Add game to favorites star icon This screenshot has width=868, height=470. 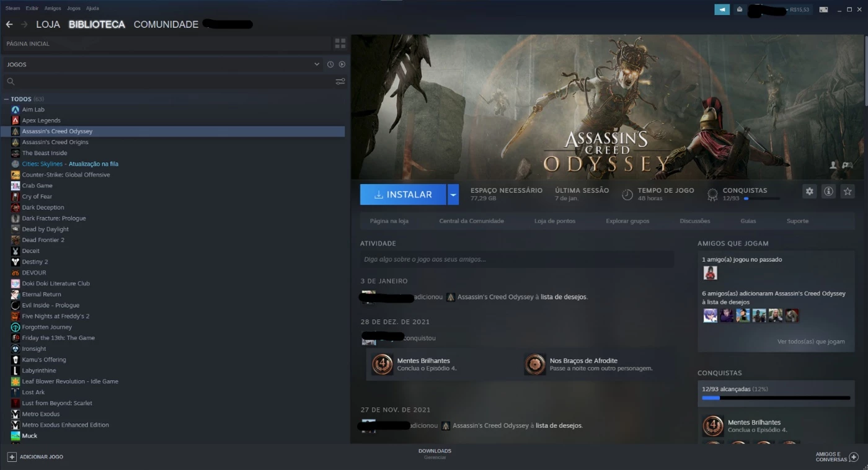(848, 192)
